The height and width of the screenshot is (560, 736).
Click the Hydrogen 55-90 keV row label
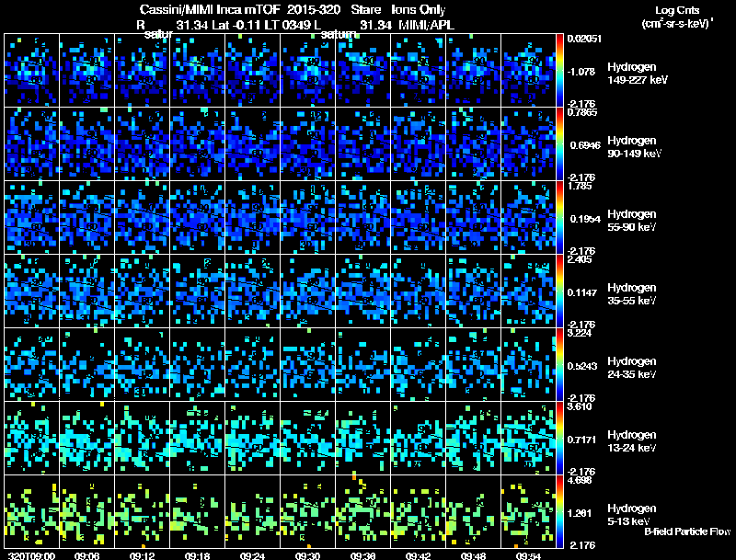(632, 221)
